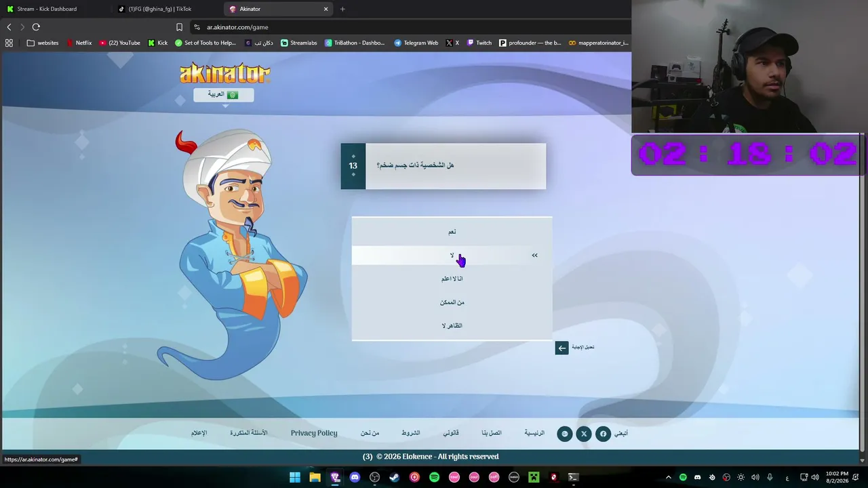Open Spotify from the taskbar
The image size is (868, 488).
[434, 477]
